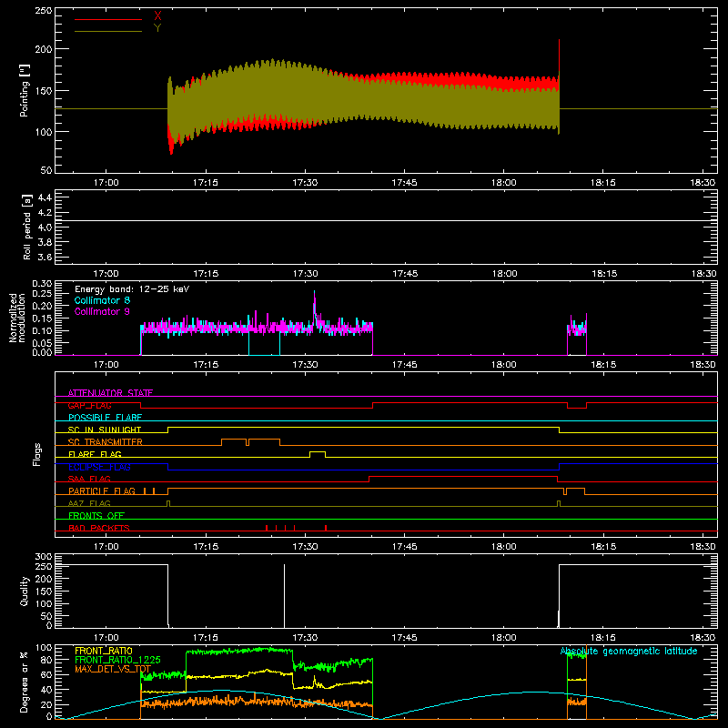Click the 'Normalized modulation' axis title

coord(17,318)
